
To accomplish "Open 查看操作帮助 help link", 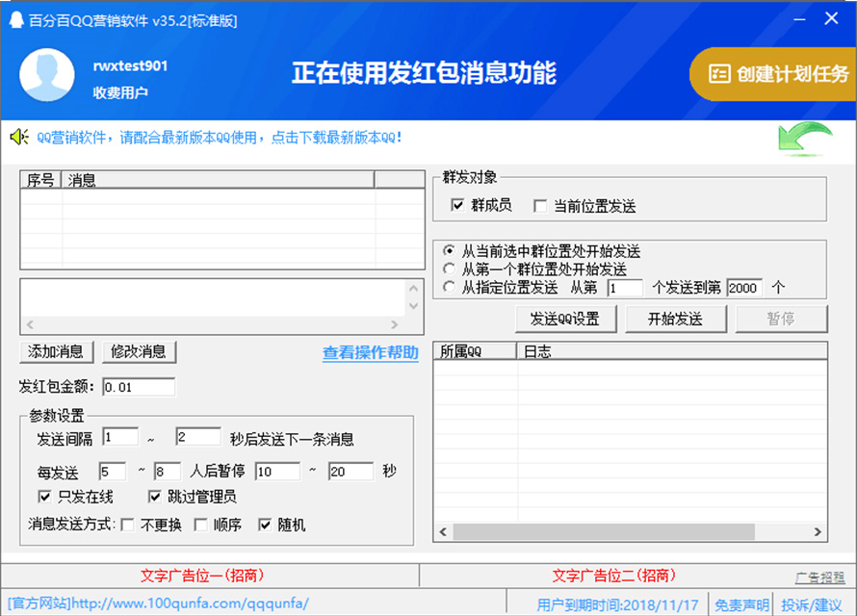I will [371, 353].
